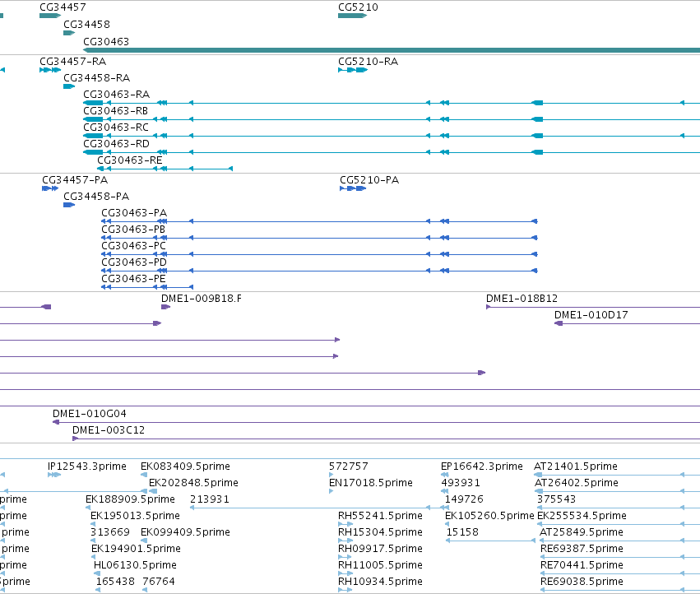The image size is (700, 594).
Task: Select the CG5210 gene label
Action: click(x=358, y=7)
